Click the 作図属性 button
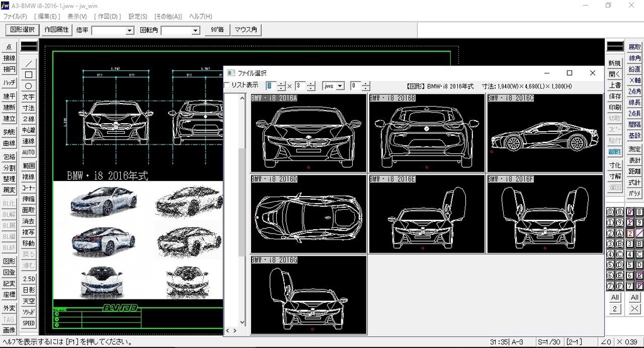This screenshot has height=348, width=644. point(57,30)
